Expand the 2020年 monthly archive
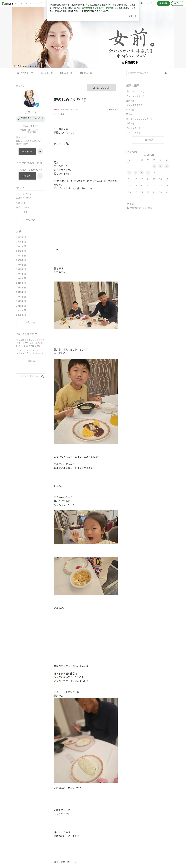The width and height of the screenshot is (186, 868). (x=21, y=260)
